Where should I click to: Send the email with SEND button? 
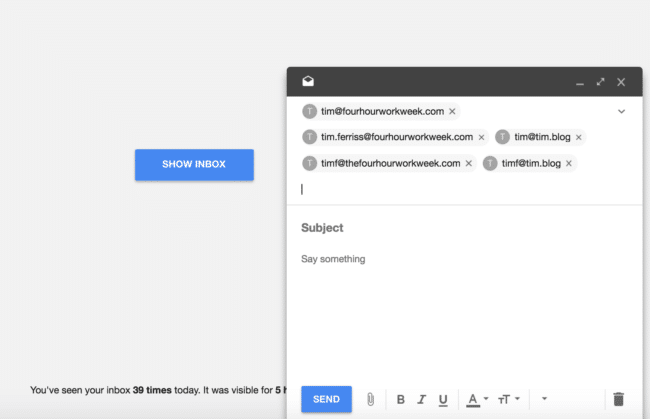326,399
